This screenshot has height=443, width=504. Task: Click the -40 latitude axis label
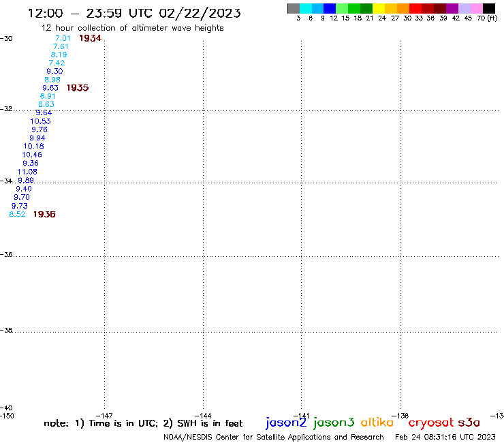6,408
